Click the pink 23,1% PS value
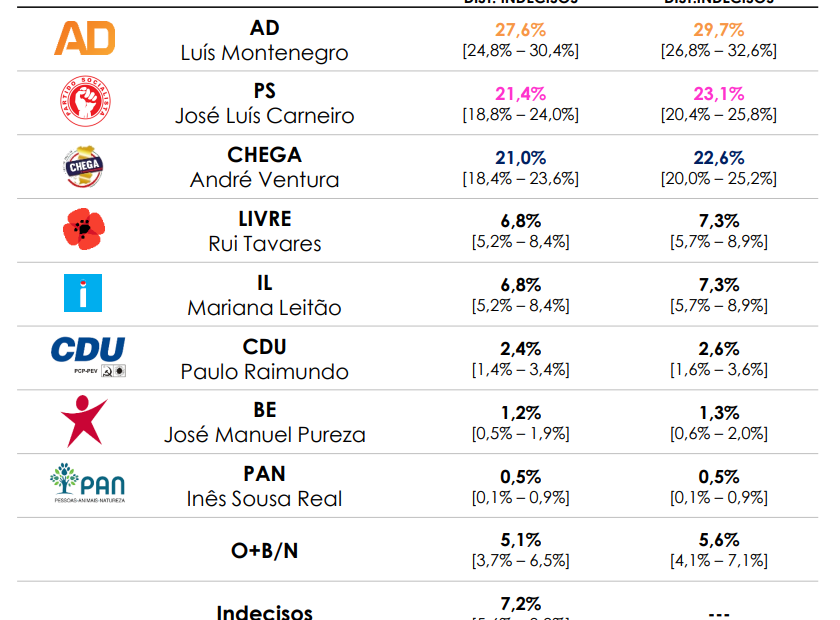 pos(719,94)
